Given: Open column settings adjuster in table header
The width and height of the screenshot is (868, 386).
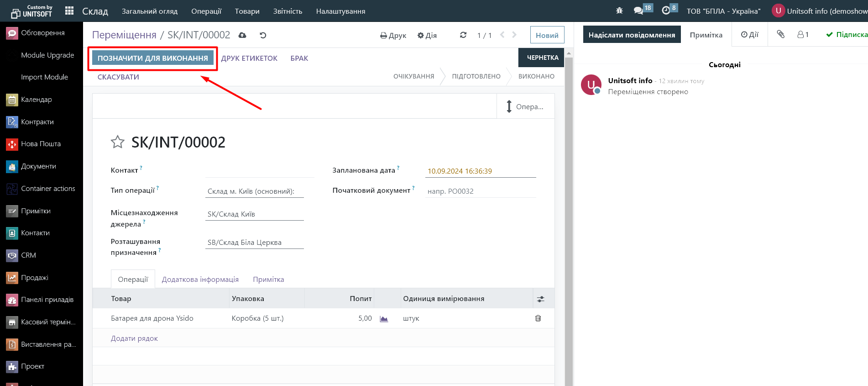Looking at the screenshot, I should tap(541, 299).
